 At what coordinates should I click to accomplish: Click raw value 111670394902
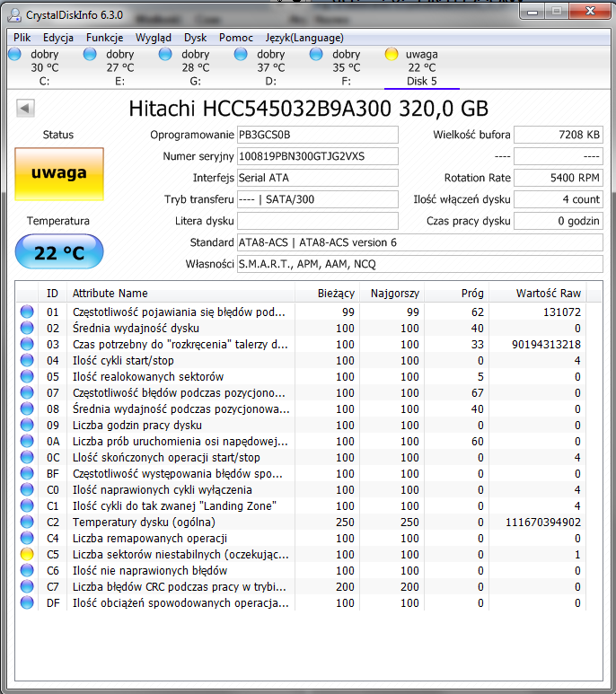pyautogui.click(x=543, y=523)
